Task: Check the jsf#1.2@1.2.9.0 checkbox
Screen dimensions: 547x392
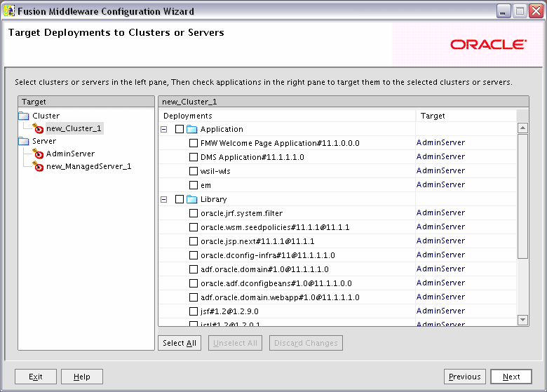Action: click(x=194, y=311)
